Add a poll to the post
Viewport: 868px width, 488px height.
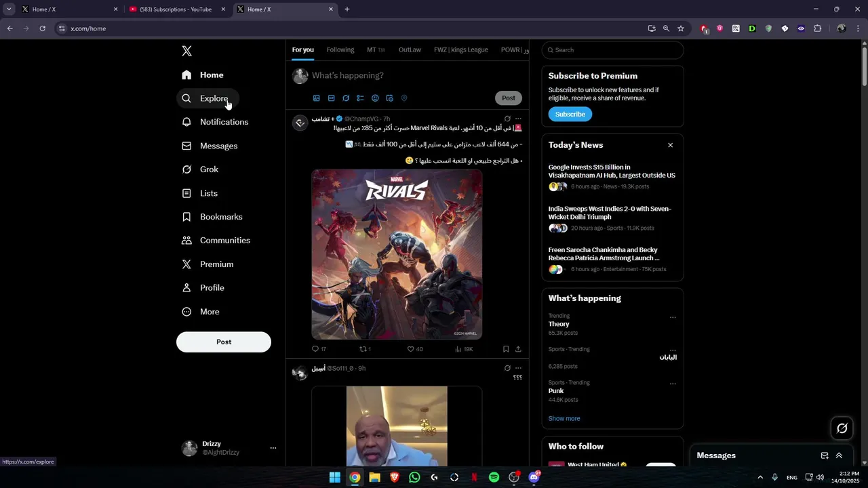point(360,98)
